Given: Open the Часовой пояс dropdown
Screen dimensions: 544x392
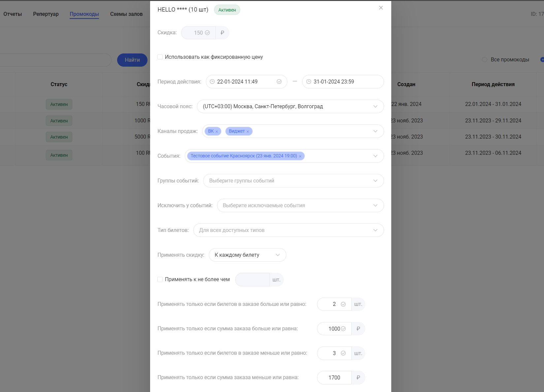Looking at the screenshot, I should click(290, 106).
